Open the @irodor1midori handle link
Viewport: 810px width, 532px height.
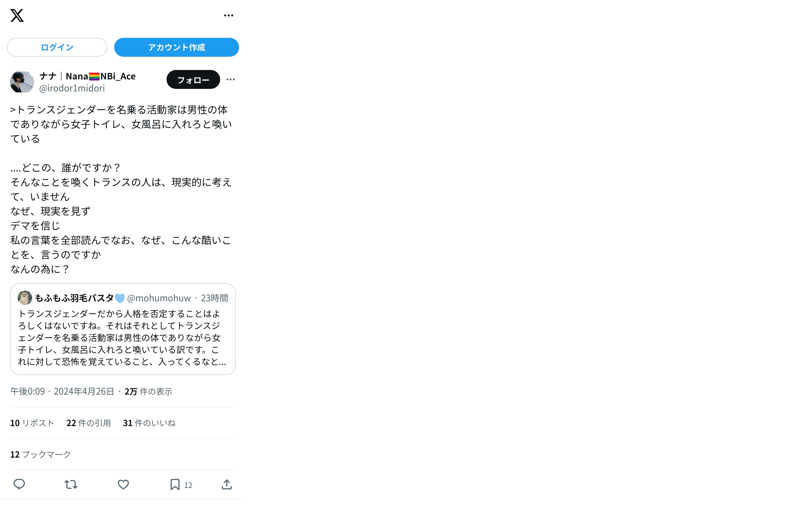72,88
